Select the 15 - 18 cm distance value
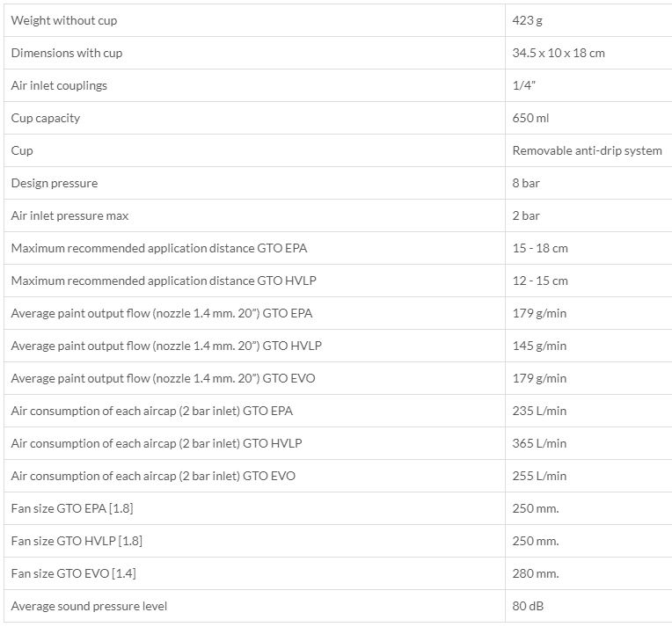672x627 pixels. tap(540, 248)
